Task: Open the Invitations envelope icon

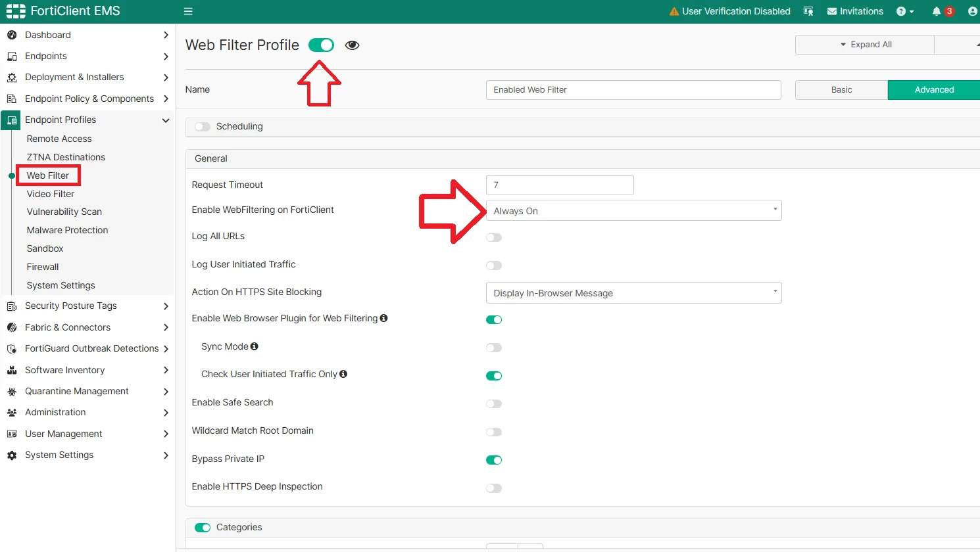Action: point(832,11)
